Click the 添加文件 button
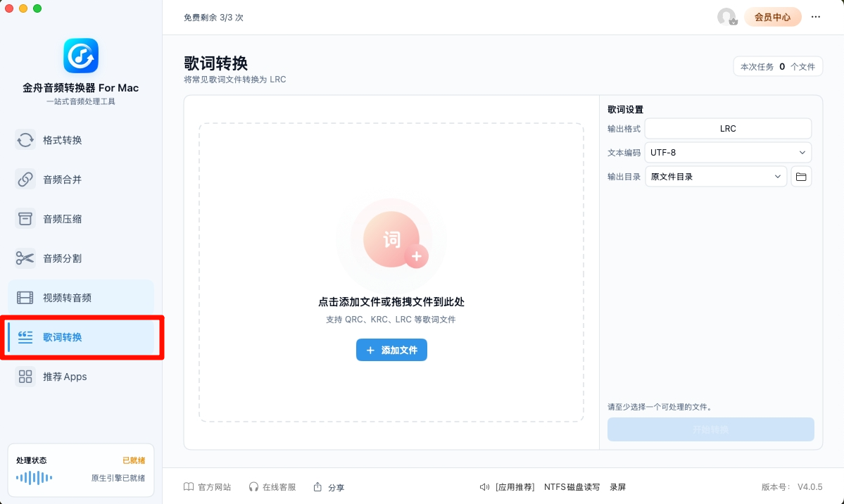Viewport: 844px width, 504px height. 392,350
